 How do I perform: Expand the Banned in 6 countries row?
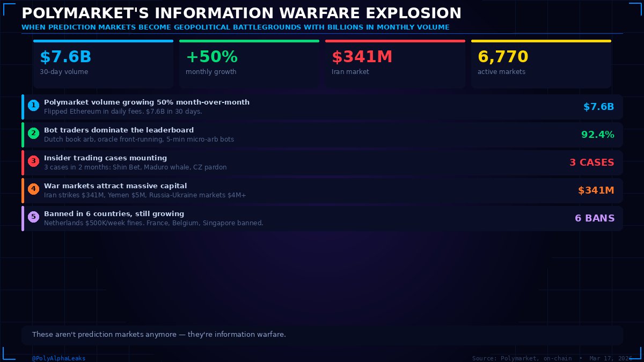pos(322,218)
